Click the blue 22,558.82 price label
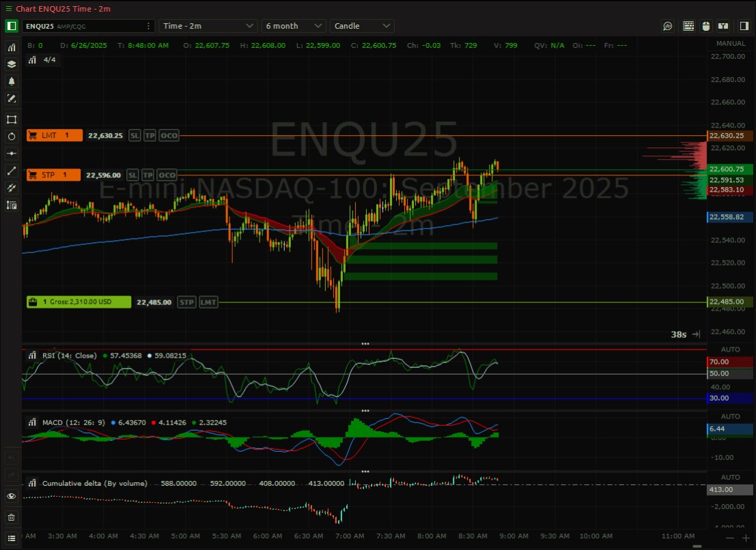Image resolution: width=756 pixels, height=550 pixels. [x=731, y=217]
